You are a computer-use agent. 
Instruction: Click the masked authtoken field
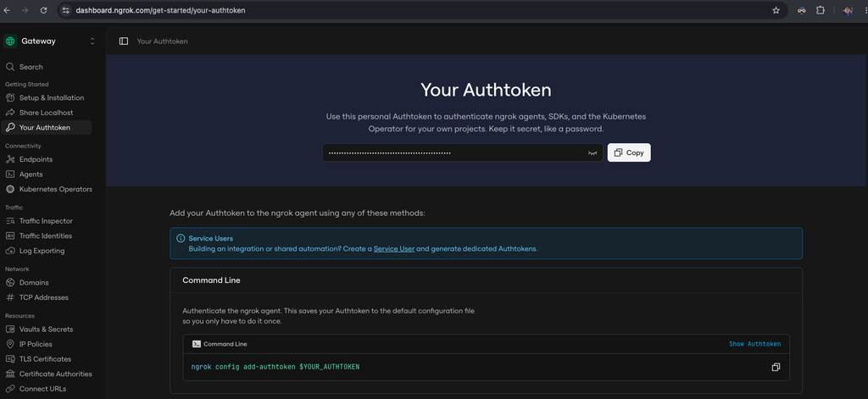(463, 152)
